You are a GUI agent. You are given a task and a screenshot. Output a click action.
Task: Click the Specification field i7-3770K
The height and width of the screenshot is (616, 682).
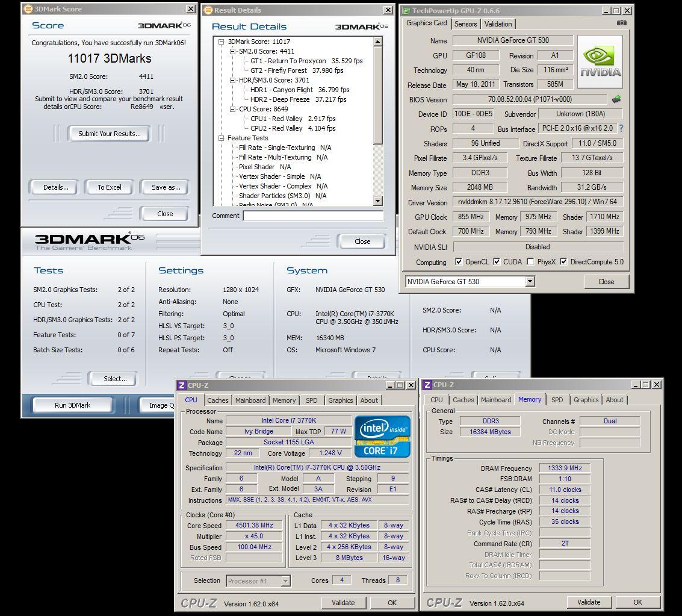[x=317, y=467]
